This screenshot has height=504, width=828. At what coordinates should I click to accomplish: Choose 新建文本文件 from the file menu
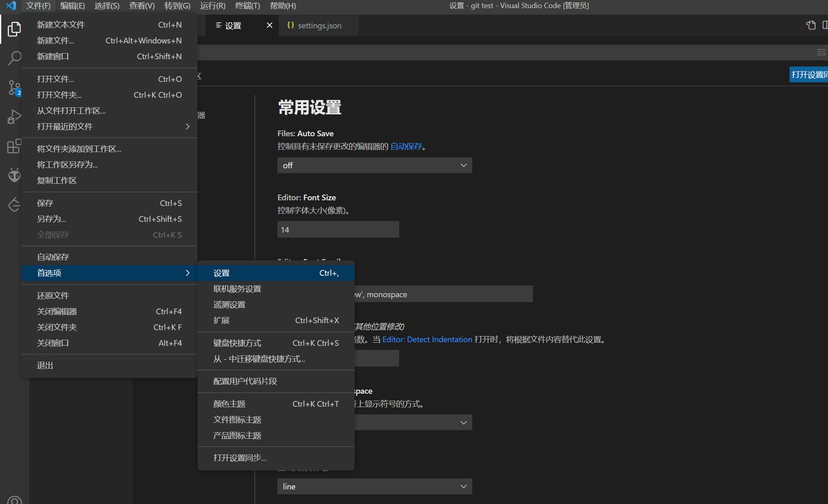[x=110, y=25]
